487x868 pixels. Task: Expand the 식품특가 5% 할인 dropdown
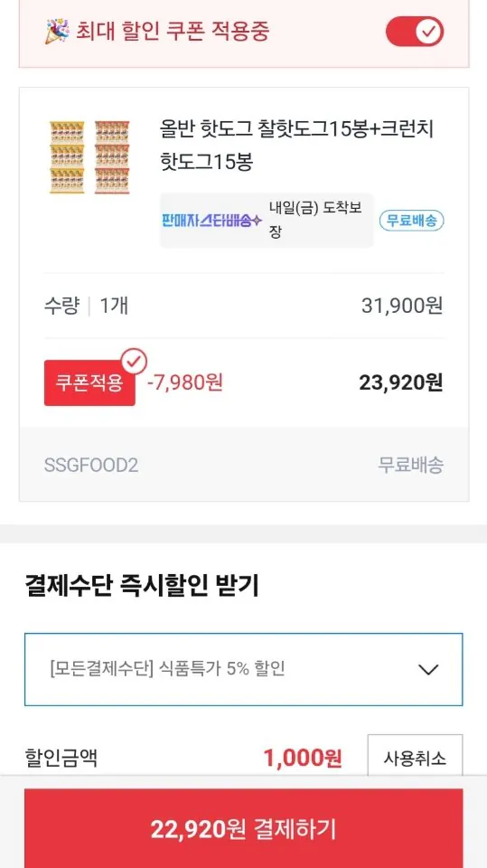tap(244, 669)
